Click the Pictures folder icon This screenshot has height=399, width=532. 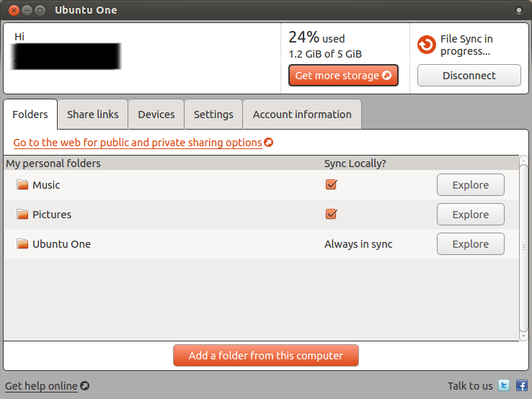tap(22, 215)
